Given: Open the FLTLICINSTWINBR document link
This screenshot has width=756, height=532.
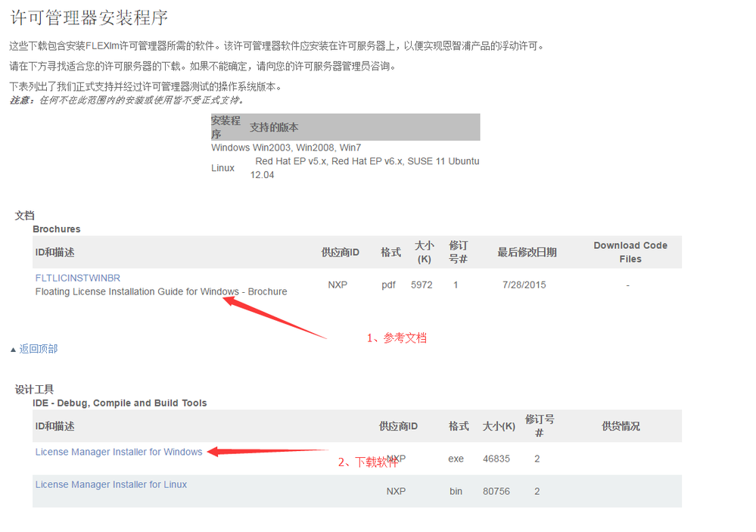Looking at the screenshot, I should click(x=78, y=278).
